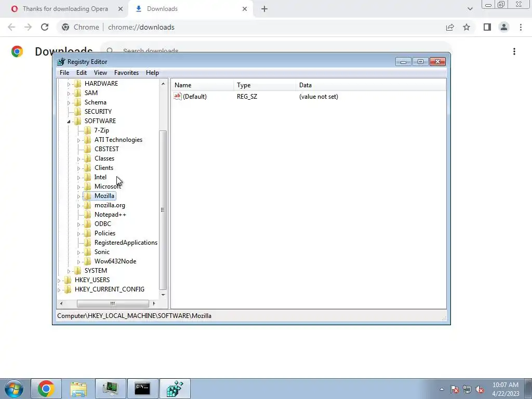Click the Schema folder icon

click(x=78, y=102)
